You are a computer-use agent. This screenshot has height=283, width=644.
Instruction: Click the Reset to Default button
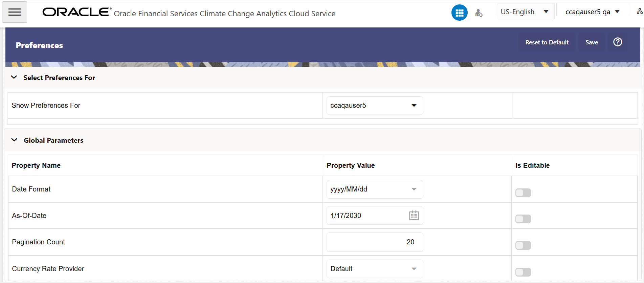click(547, 42)
